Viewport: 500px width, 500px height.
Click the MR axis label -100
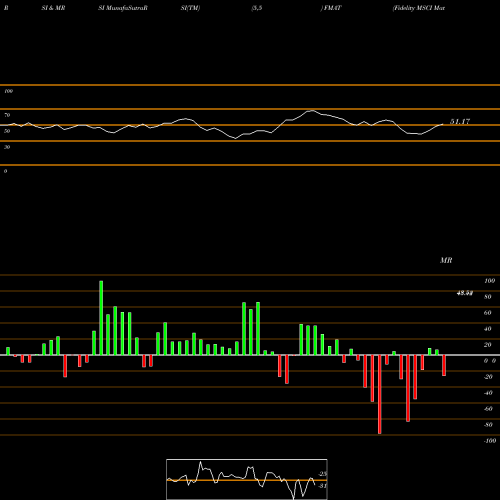click(490, 441)
